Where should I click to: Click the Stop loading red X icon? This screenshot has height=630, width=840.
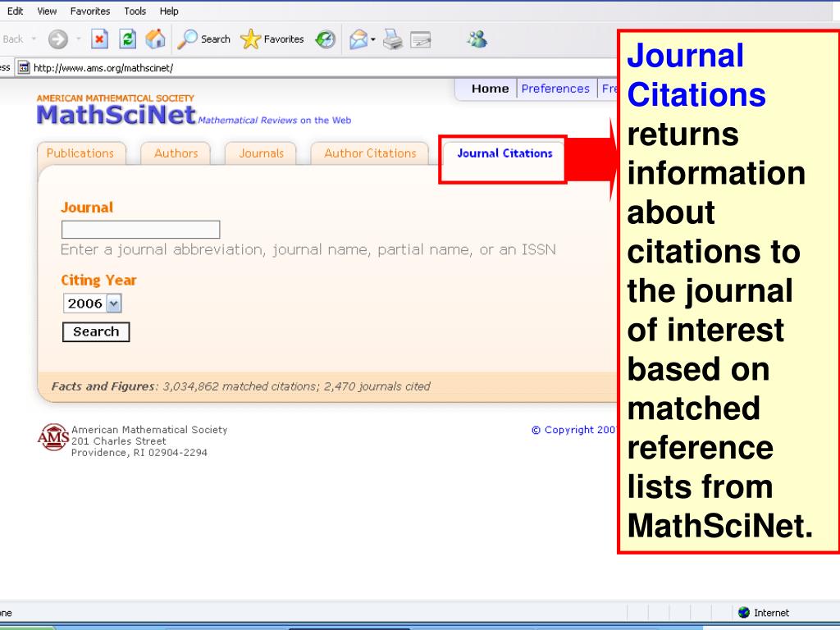click(99, 39)
